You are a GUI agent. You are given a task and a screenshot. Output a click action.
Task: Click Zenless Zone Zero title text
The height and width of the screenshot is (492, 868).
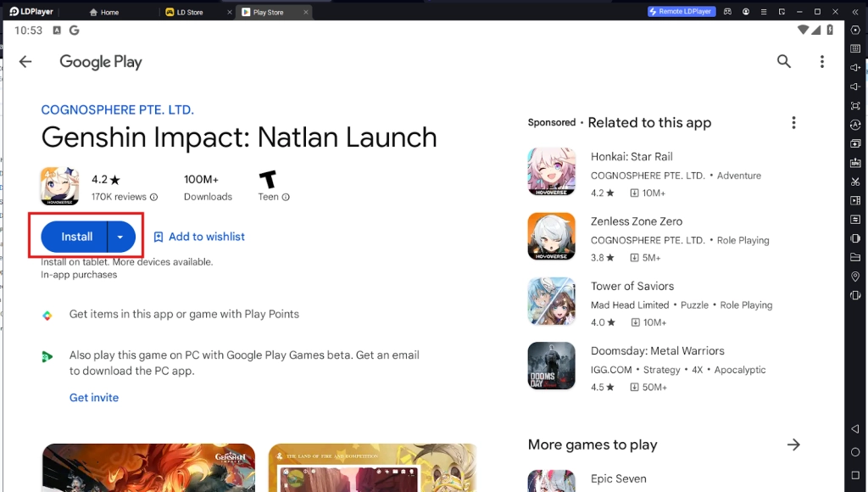637,221
